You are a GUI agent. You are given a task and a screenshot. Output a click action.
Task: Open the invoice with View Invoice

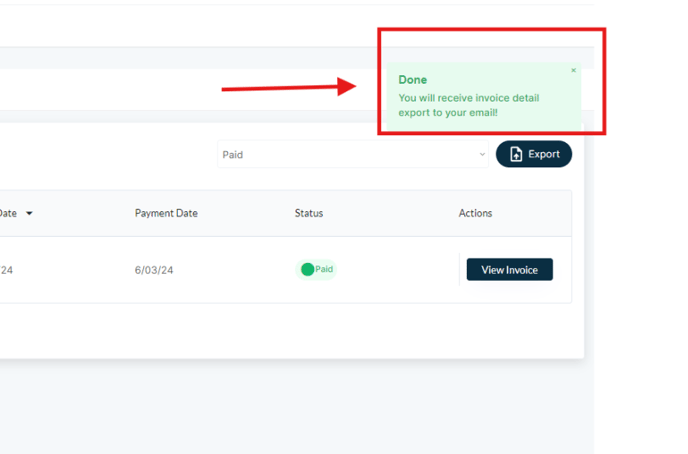click(x=509, y=270)
